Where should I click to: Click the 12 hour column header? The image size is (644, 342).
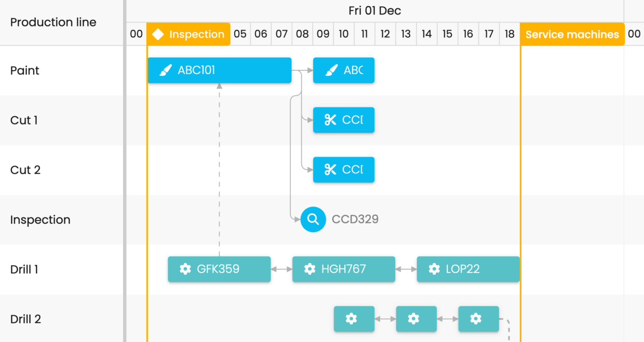click(385, 34)
